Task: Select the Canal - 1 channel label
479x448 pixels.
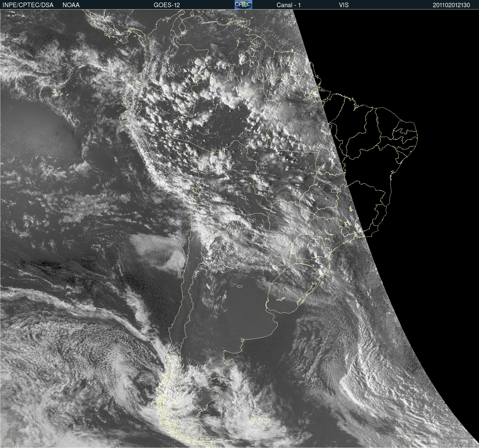Action: click(x=288, y=5)
